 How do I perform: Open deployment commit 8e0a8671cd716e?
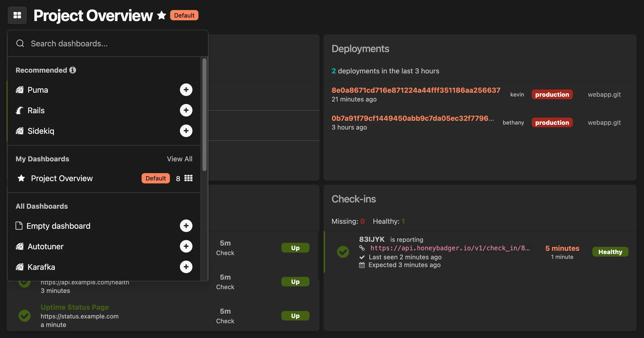(416, 90)
